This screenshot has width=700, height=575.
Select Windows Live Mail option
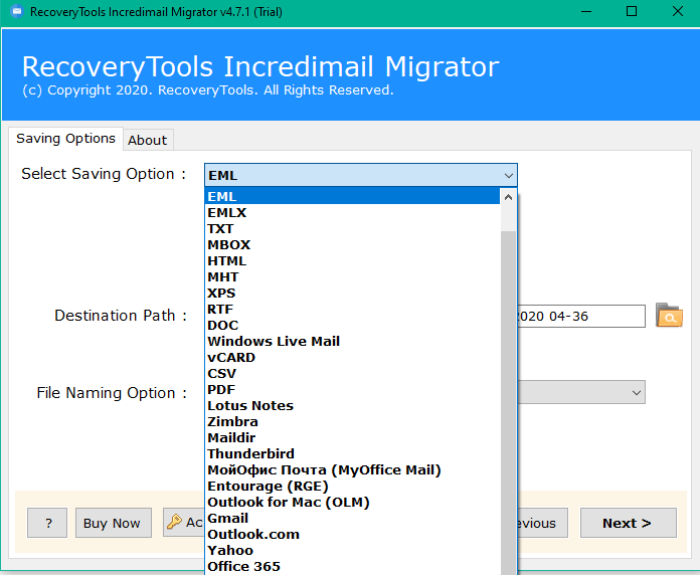[x=352, y=341]
